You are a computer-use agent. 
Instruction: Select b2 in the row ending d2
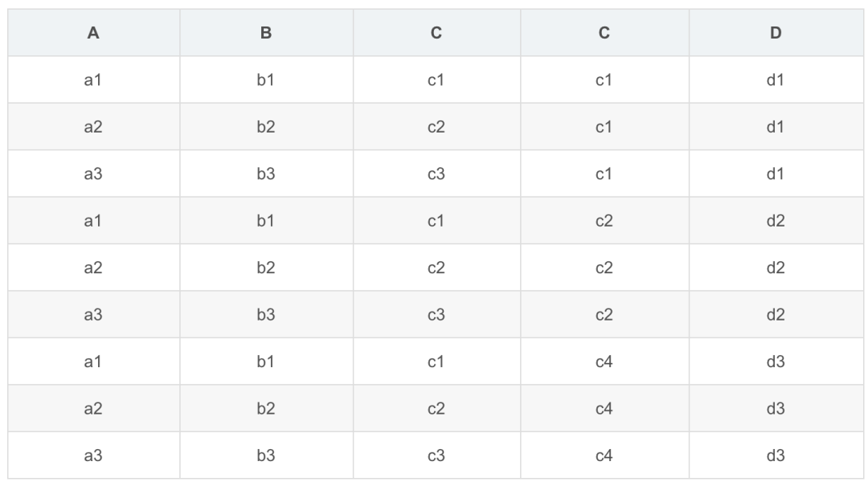click(x=266, y=268)
